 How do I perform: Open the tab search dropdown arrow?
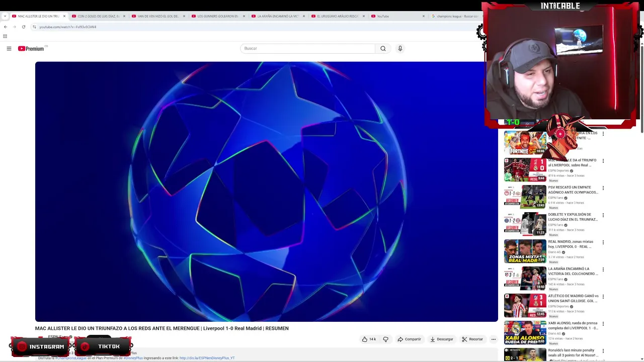pyautogui.click(x=5, y=16)
